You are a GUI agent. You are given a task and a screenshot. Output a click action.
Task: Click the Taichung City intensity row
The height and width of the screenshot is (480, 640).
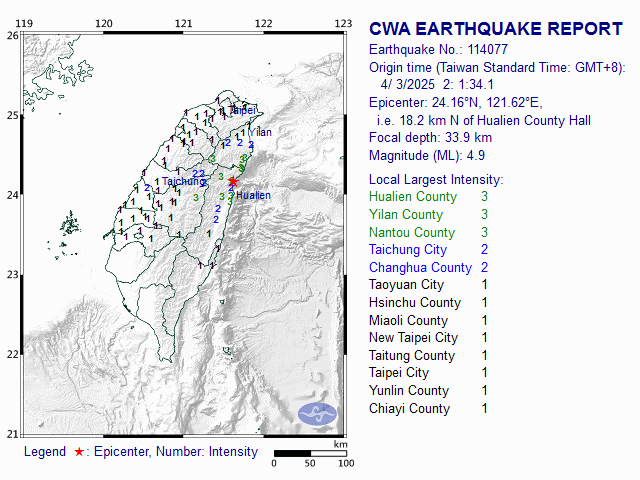click(429, 249)
